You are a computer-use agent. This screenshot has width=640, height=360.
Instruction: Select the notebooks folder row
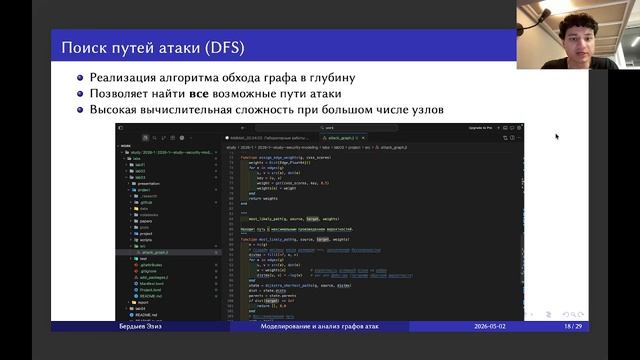point(169,215)
